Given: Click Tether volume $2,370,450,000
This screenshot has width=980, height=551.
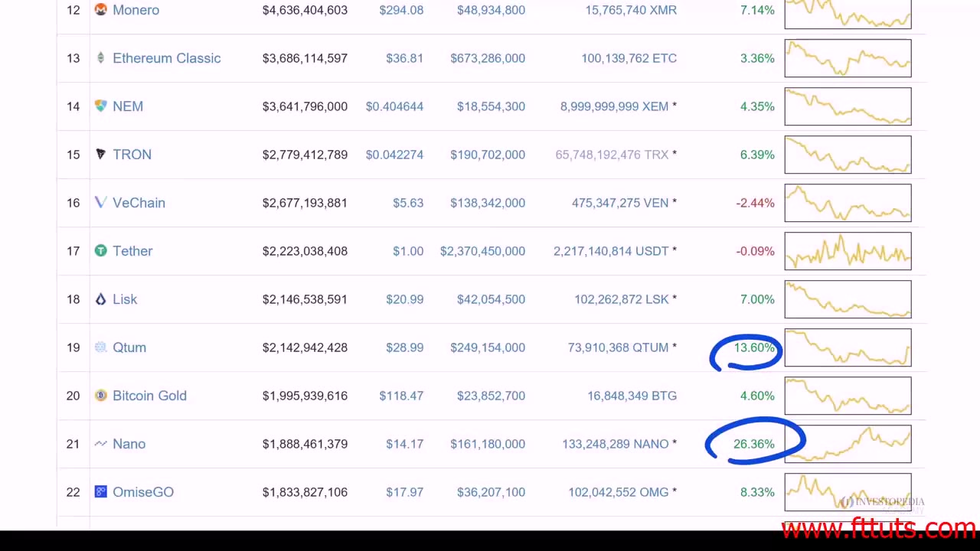Looking at the screenshot, I should click(x=482, y=251).
